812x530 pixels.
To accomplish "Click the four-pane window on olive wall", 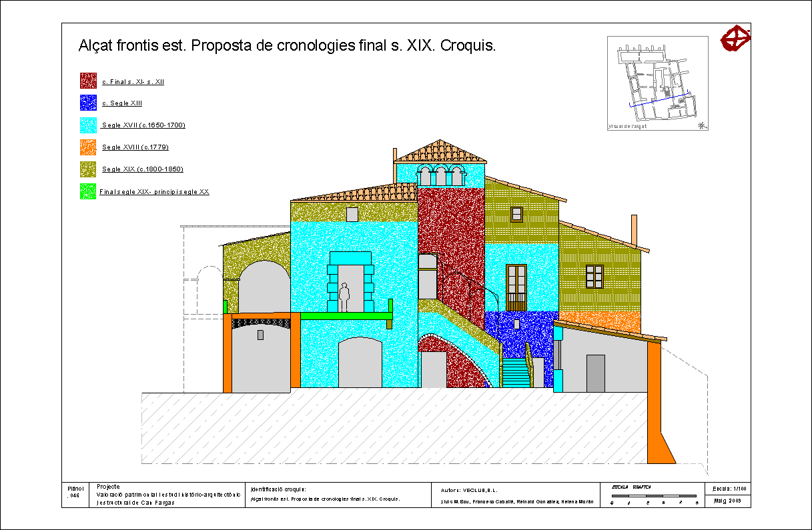I will click(x=594, y=276).
